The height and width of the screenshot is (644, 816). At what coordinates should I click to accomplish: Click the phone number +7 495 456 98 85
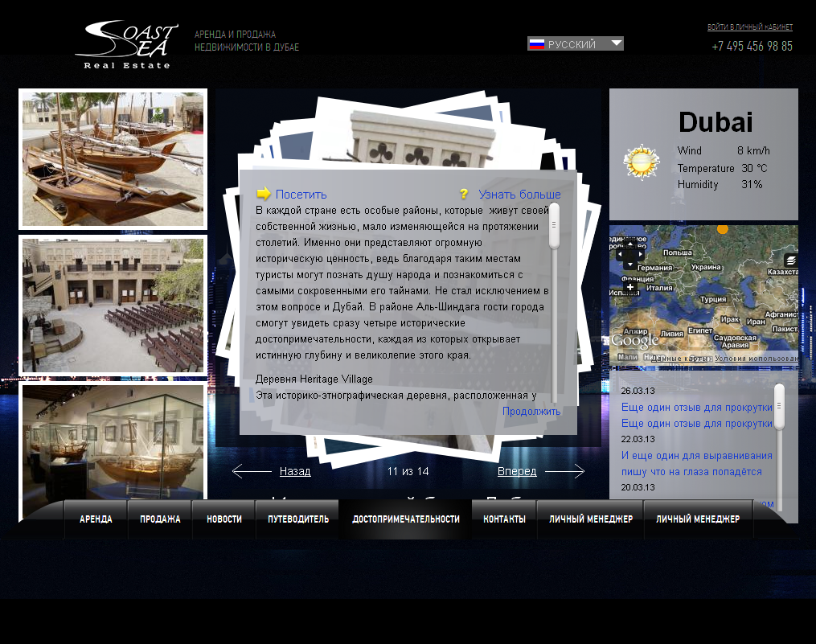coord(752,47)
